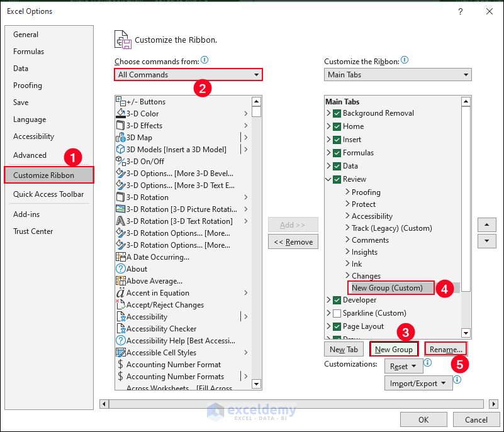
Task: Toggle the Insert tab checkbox
Action: [337, 140]
